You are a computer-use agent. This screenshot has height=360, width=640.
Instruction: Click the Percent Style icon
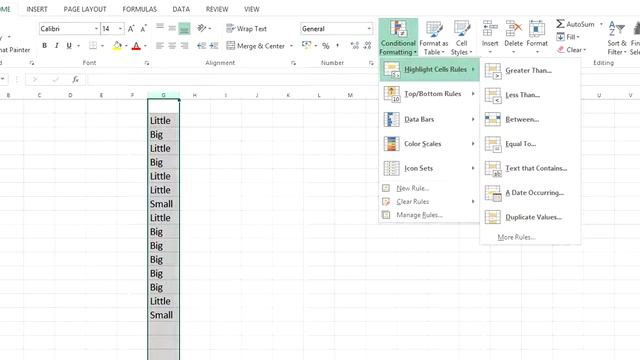pos(326,46)
